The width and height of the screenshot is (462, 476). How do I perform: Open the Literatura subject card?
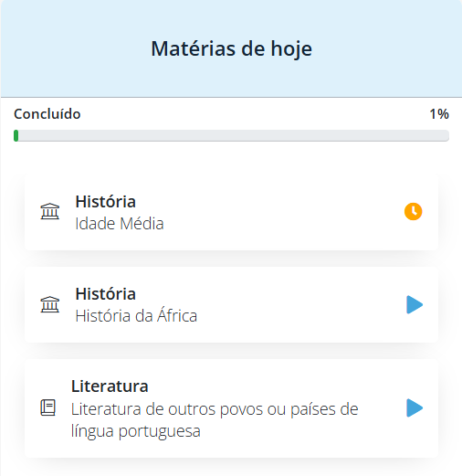tap(231, 408)
